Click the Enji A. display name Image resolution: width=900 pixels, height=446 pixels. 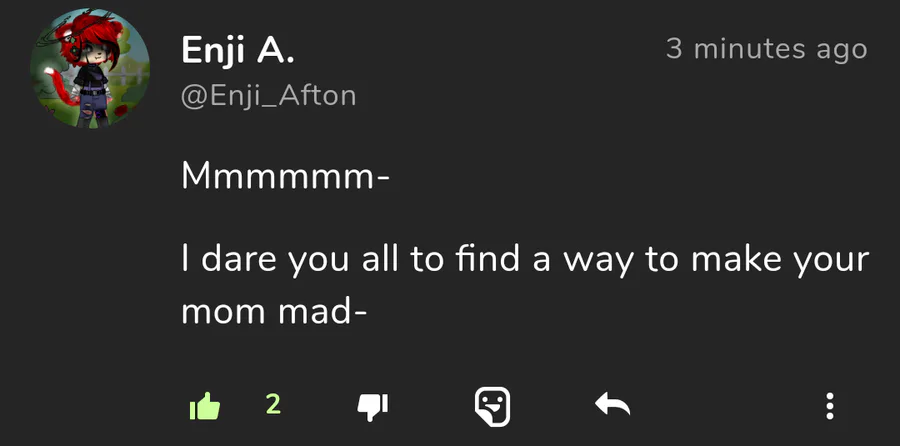tap(238, 51)
